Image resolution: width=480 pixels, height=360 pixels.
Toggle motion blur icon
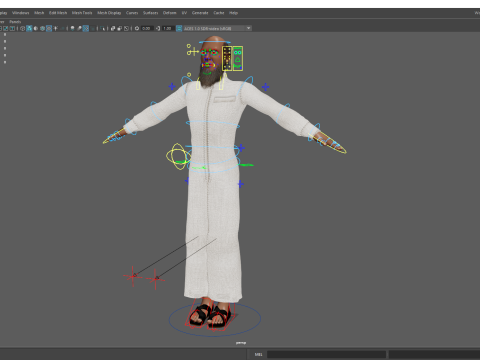[x=79, y=28]
